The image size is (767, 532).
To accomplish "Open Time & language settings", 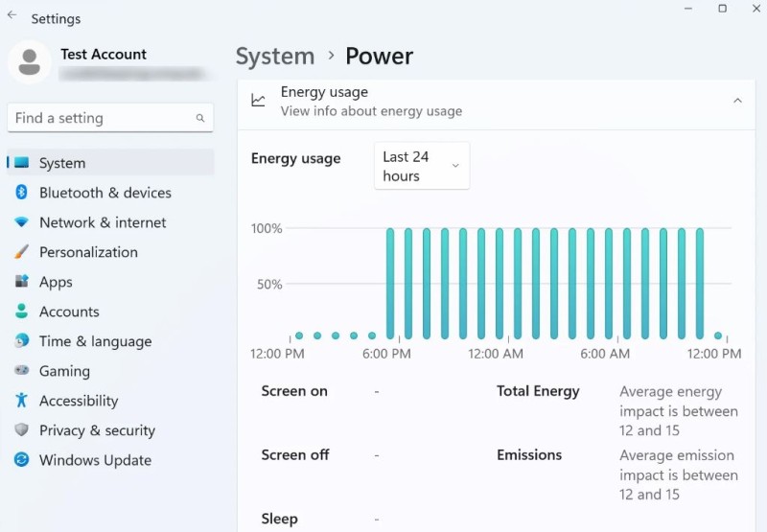I will click(110, 341).
